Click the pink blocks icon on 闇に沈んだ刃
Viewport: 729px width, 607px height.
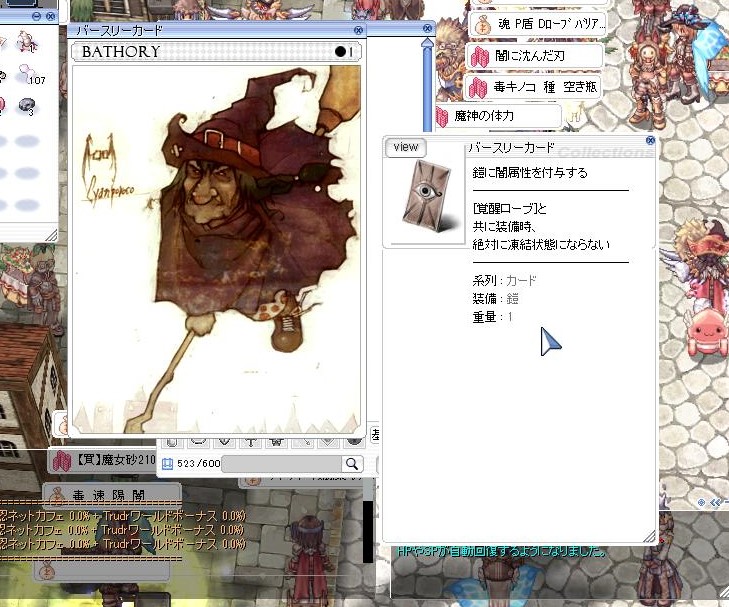(480, 57)
